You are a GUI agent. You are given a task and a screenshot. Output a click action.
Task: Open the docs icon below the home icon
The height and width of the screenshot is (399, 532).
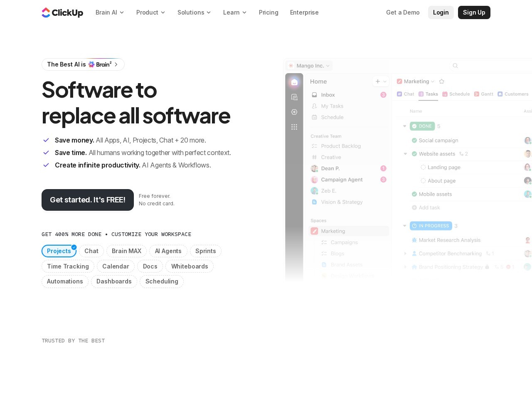(294, 97)
